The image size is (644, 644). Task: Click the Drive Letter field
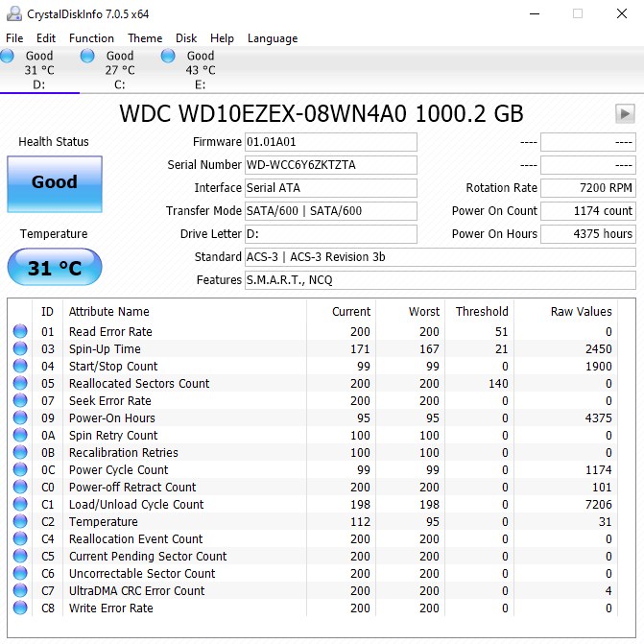[331, 233]
